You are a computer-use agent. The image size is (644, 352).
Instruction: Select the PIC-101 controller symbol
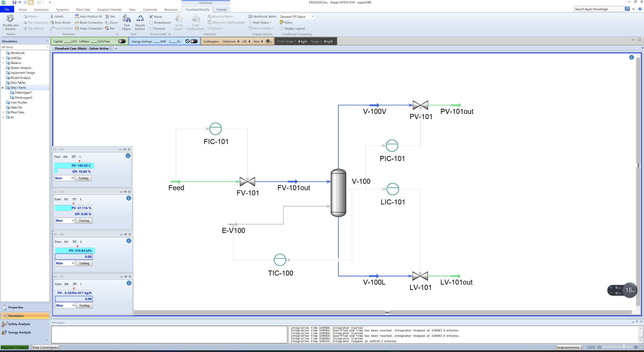pos(392,146)
